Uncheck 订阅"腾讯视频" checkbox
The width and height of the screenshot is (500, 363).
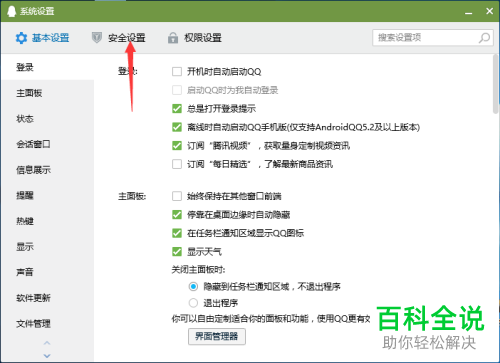(177, 146)
